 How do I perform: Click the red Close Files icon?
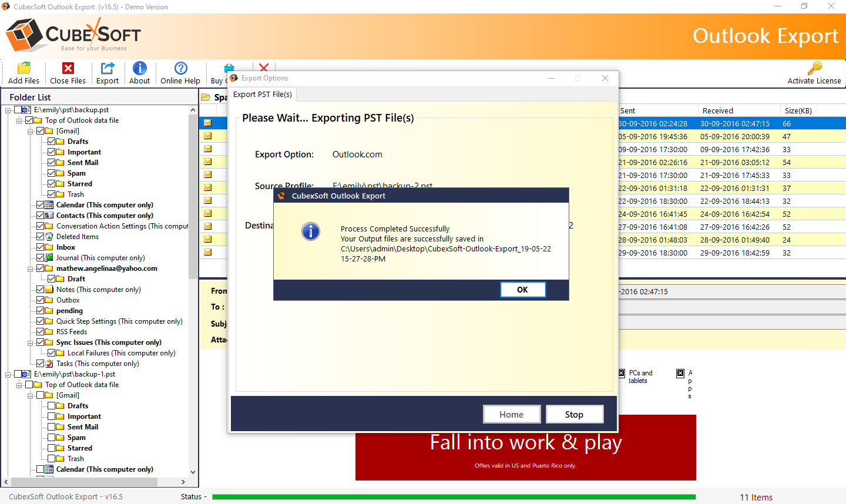68,68
